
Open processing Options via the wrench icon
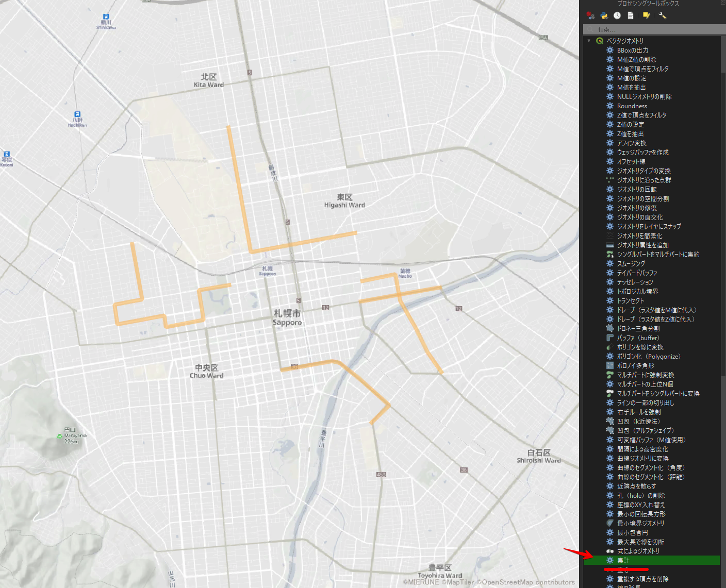pyautogui.click(x=663, y=16)
